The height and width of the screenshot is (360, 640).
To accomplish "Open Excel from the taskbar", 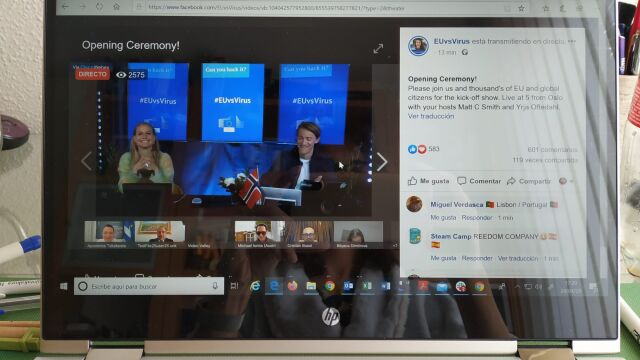I will click(367, 287).
